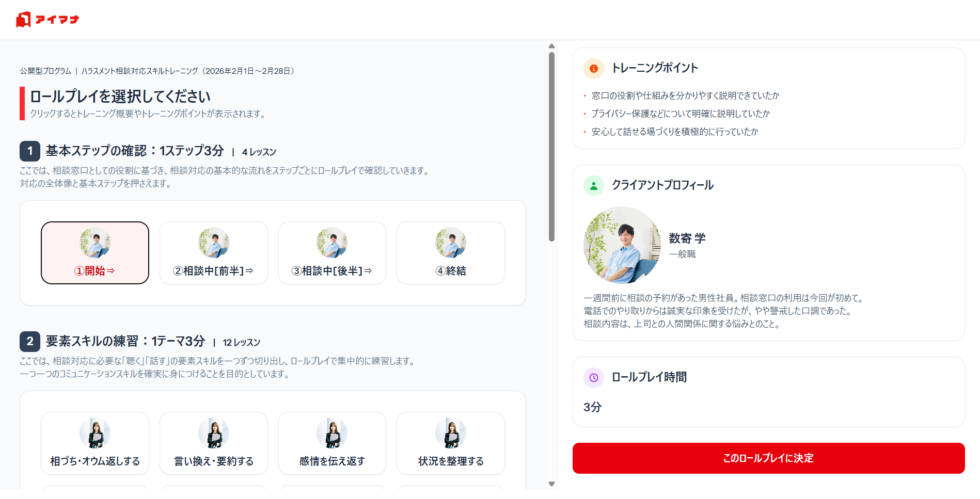Click the ロールプレイ時間 heading
The width and height of the screenshot is (980, 499).
click(649, 377)
